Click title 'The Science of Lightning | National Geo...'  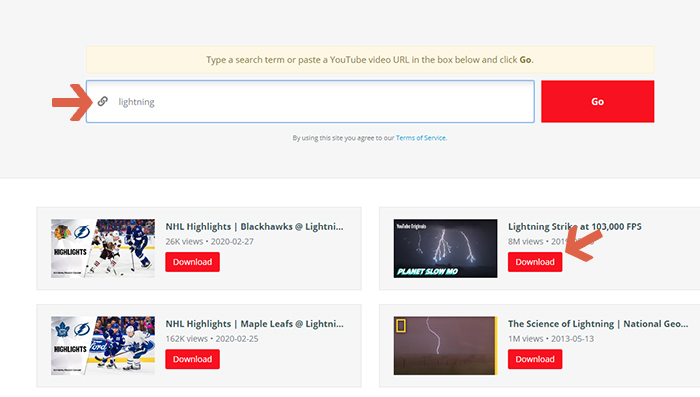coord(598,324)
